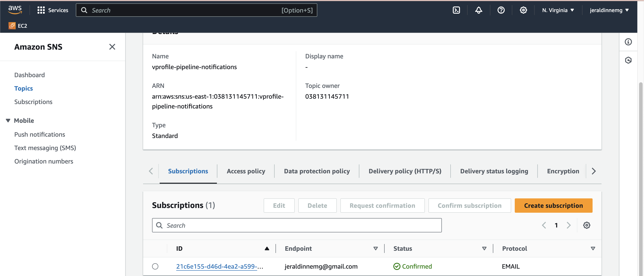Click the bell notifications icon
The height and width of the screenshot is (276, 644).
[x=479, y=10]
